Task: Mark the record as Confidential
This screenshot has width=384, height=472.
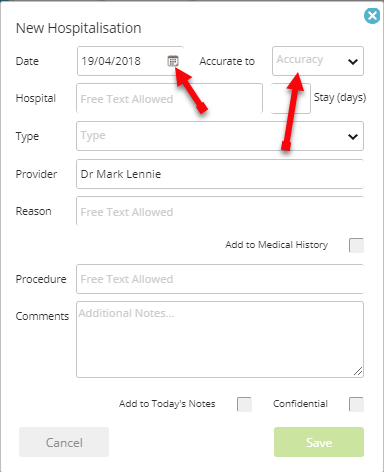Action: [356, 404]
